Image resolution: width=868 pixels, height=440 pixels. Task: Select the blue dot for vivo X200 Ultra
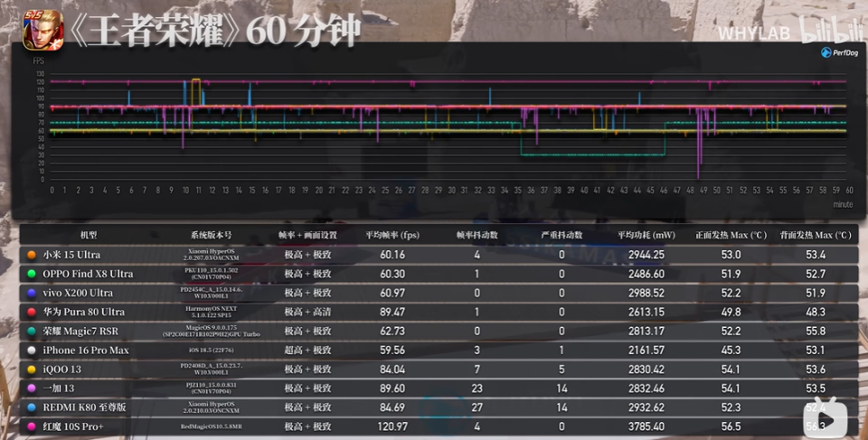click(x=32, y=293)
